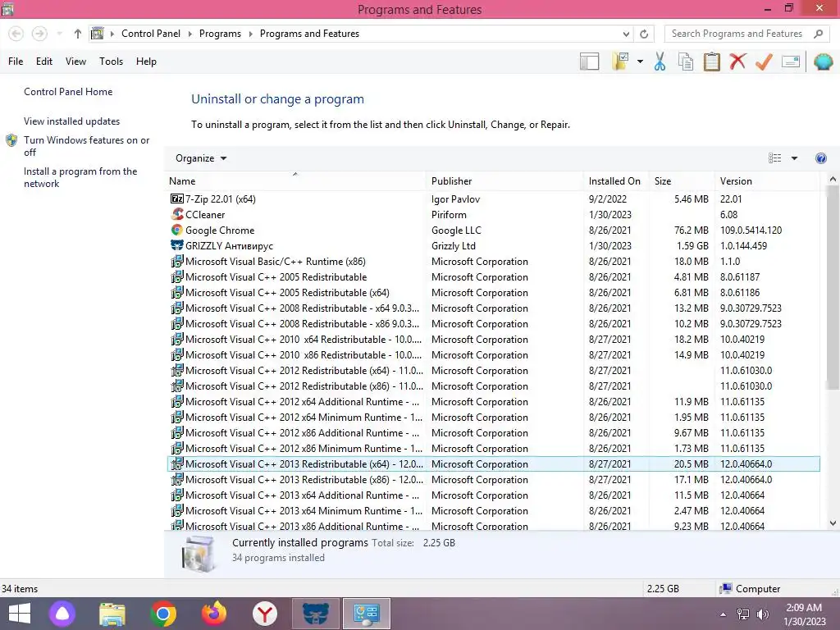Expand the Programs breadcrumb arrow

click(250, 34)
